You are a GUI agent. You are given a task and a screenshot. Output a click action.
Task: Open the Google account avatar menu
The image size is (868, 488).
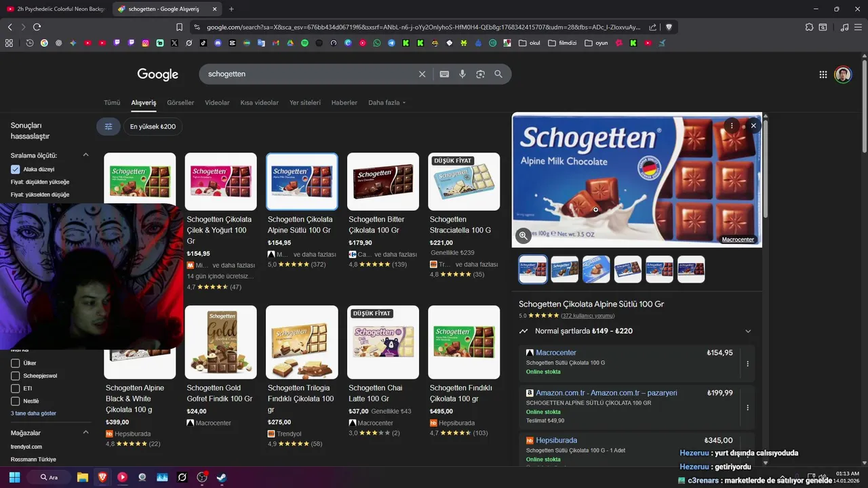(843, 75)
